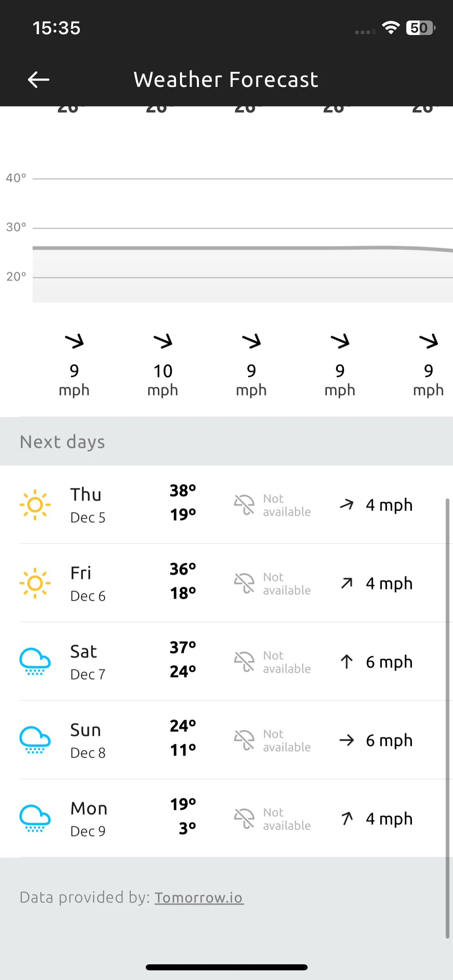Tap the snow cloud icon for Sun Dec 8
The width and height of the screenshot is (453, 980).
pos(35,740)
